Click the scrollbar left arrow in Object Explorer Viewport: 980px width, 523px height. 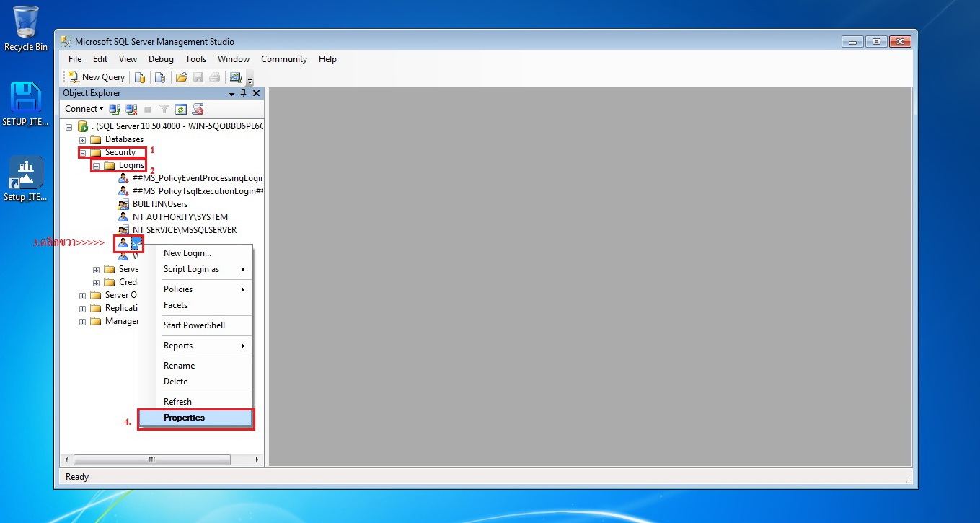click(x=66, y=460)
